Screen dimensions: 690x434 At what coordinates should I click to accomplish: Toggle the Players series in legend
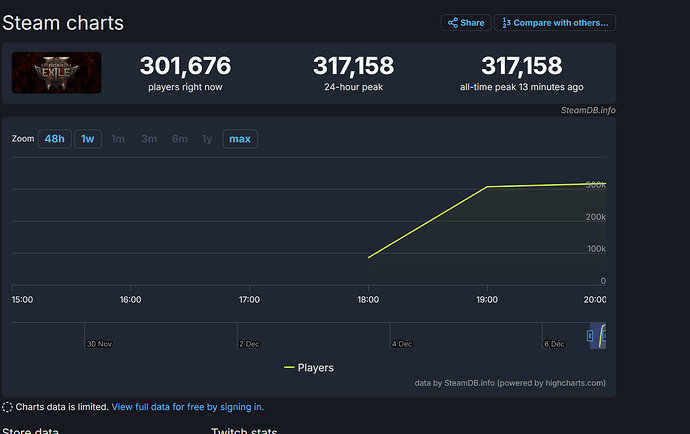click(309, 368)
